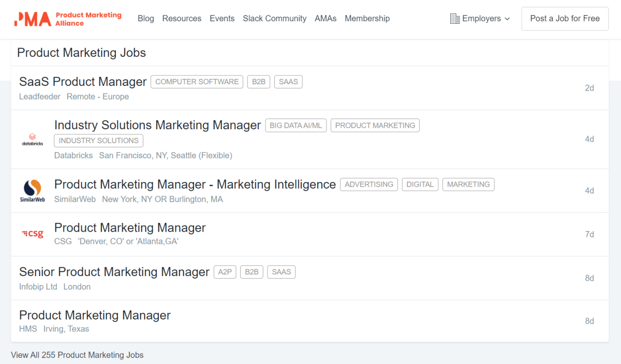Open Product Marketing Manager - Marketing Intelligence job

coord(195,184)
